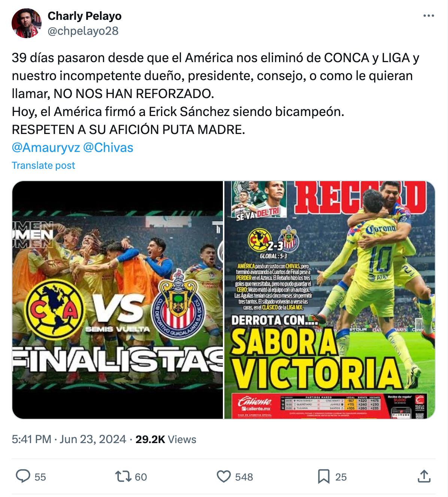
Task: View the 29.2K Views count
Action: [166, 439]
